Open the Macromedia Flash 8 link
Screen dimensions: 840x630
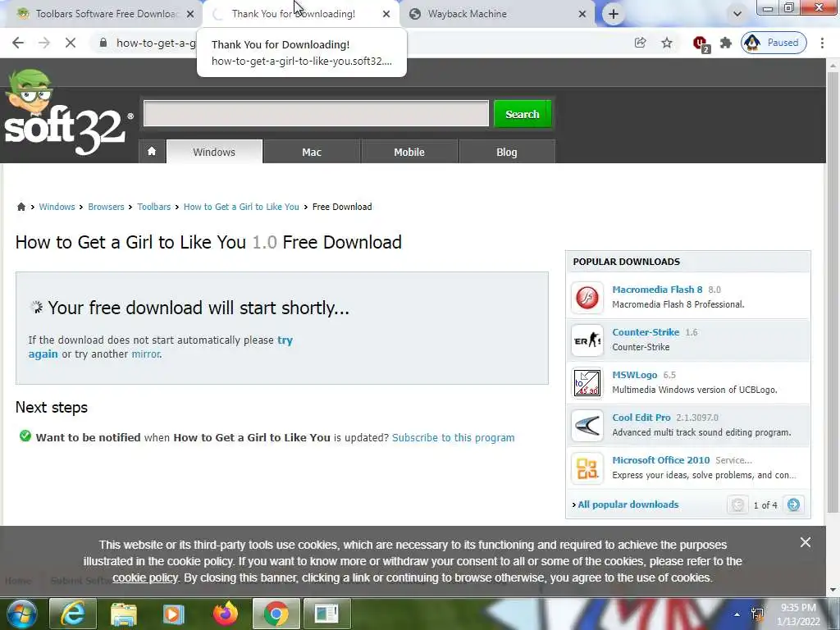tap(657, 290)
